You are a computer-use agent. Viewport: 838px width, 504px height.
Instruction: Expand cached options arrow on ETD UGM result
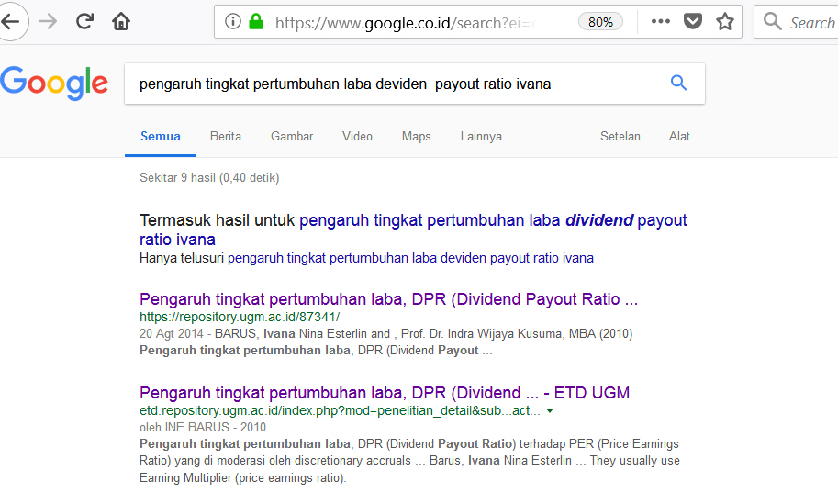tap(550, 411)
